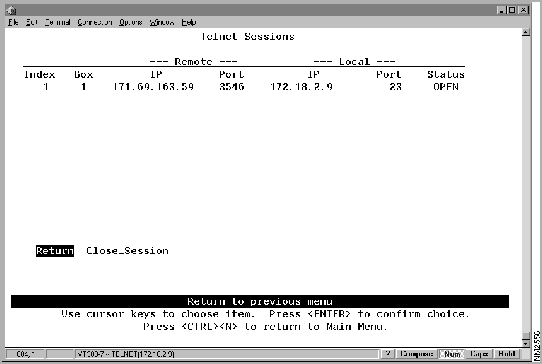The image size is (542, 364).
Task: Maximize the terminal window
Action: [512, 10]
